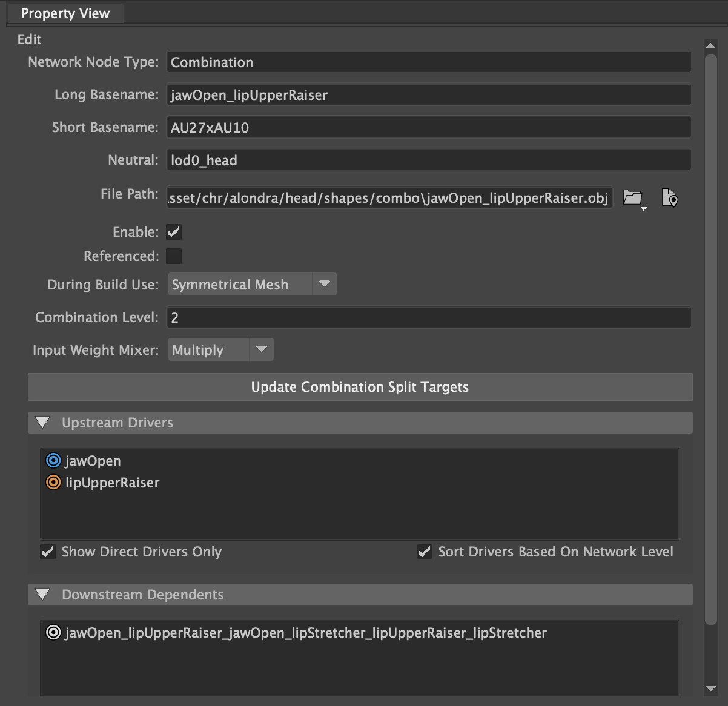728x706 pixels.
Task: Select lipUpperRaiser in Upstream Drivers list
Action: click(360, 483)
